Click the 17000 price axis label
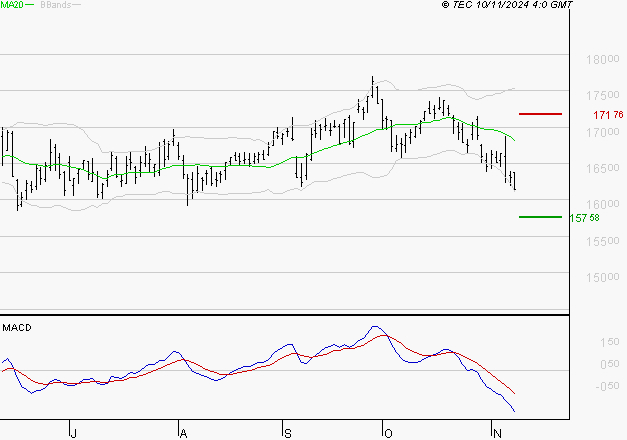This screenshot has height=440, width=627. pyautogui.click(x=603, y=132)
